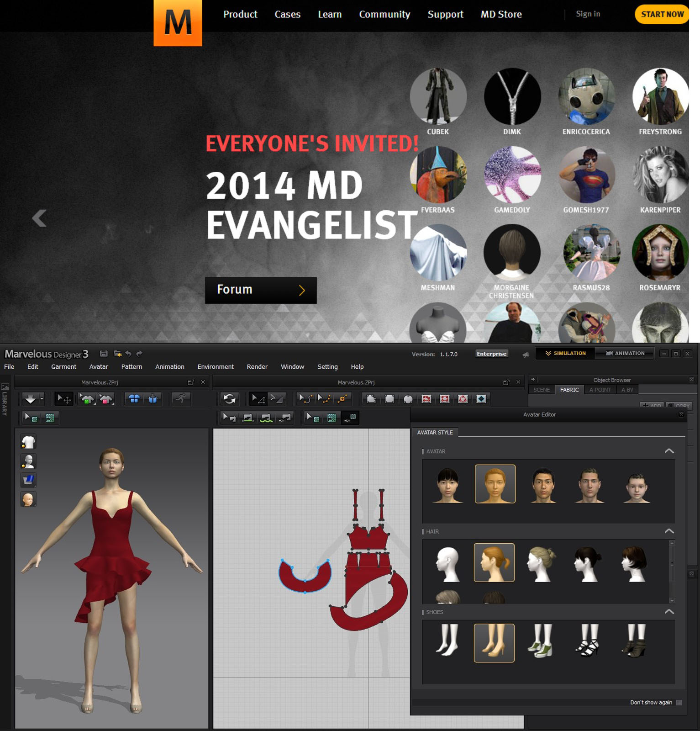Image resolution: width=700 pixels, height=731 pixels.
Task: Click the running figure animation icon
Action: point(181,399)
